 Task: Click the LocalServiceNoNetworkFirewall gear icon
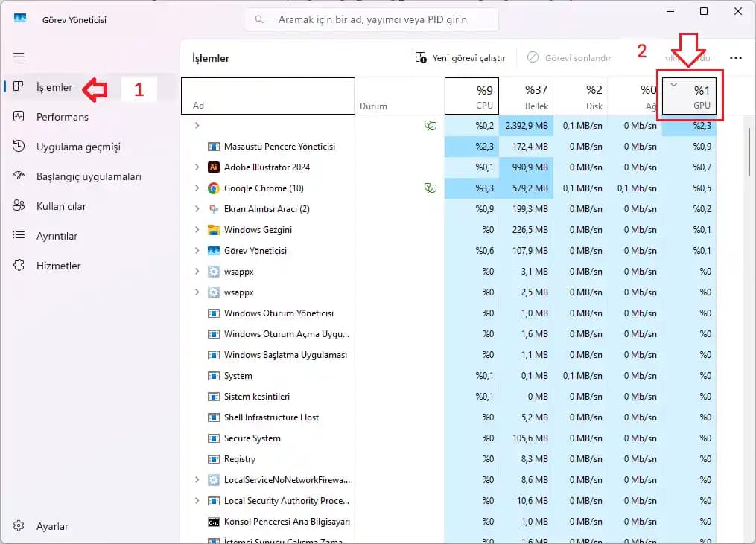[x=214, y=480]
